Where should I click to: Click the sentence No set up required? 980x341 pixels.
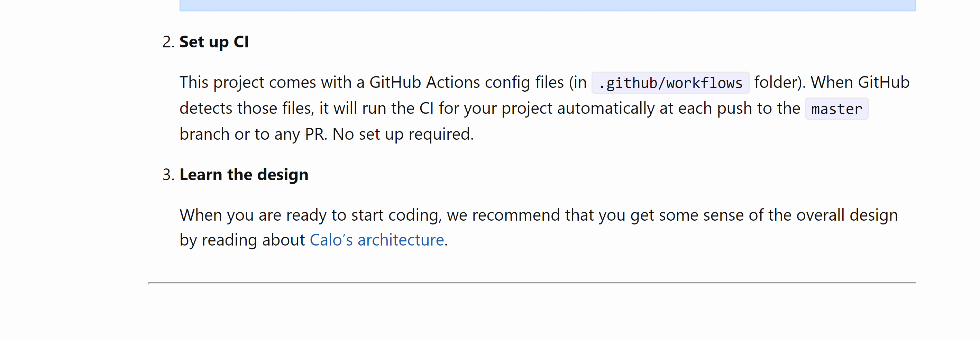pyautogui.click(x=403, y=134)
